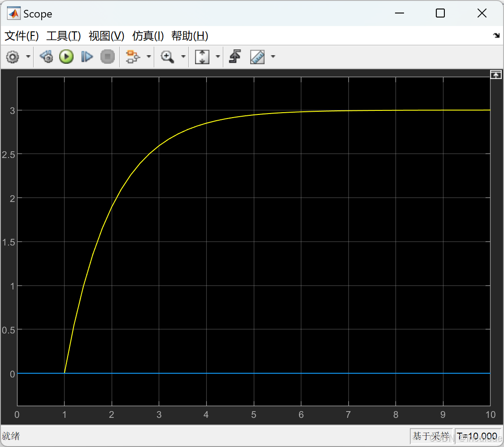Open the Triggers tool icon
This screenshot has height=447, width=504.
pyautogui.click(x=235, y=57)
